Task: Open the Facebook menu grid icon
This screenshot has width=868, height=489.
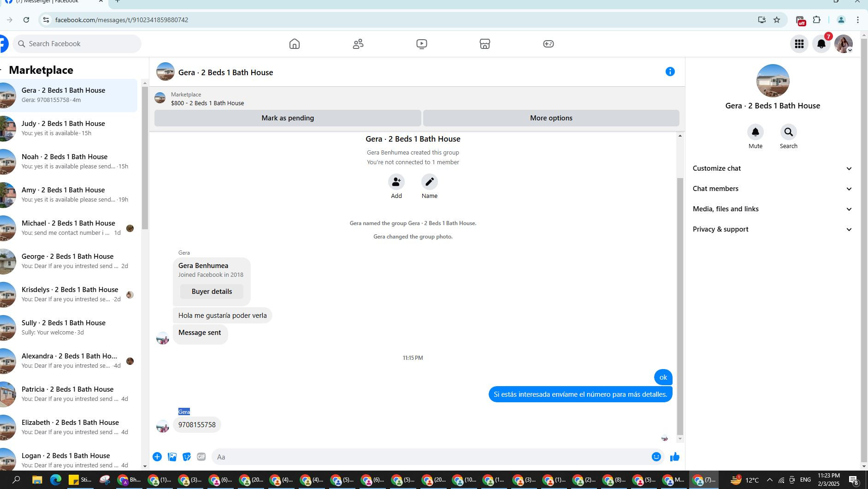Action: (799, 44)
